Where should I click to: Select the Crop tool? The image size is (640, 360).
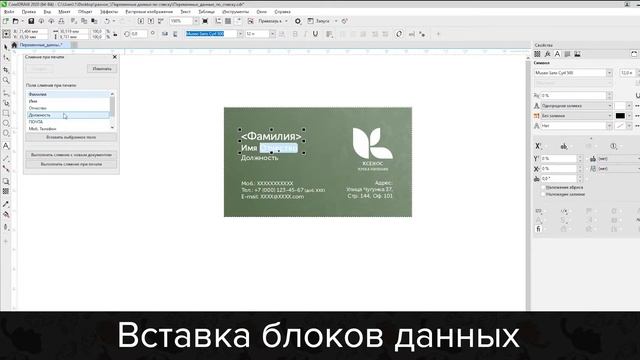tap(6, 70)
